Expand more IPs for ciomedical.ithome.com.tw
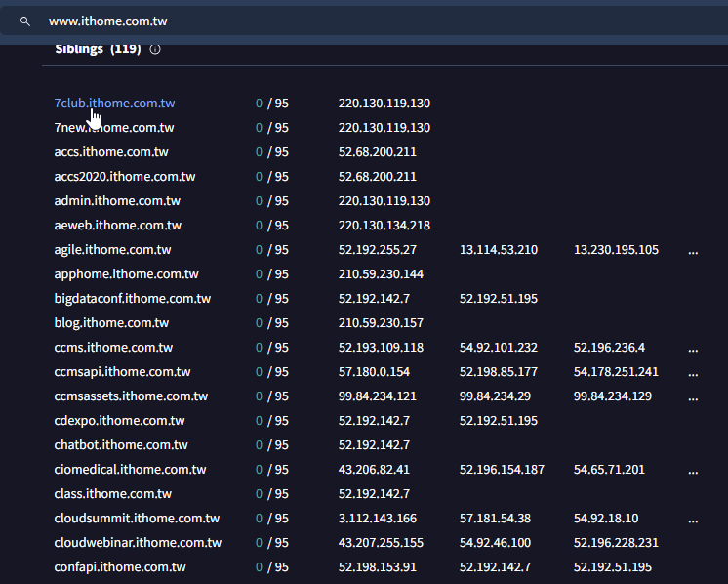Screen dimensions: 728x584 click(693, 471)
